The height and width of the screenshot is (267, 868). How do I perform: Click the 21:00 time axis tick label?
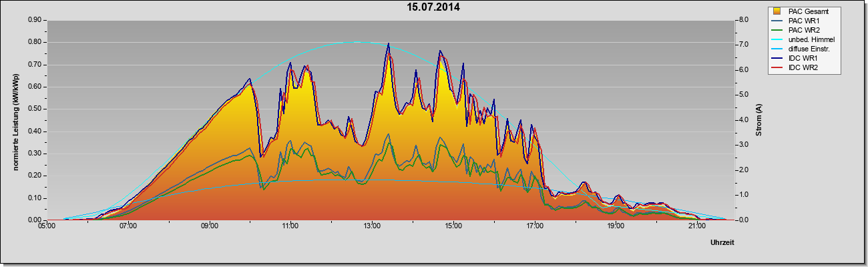[x=696, y=227]
